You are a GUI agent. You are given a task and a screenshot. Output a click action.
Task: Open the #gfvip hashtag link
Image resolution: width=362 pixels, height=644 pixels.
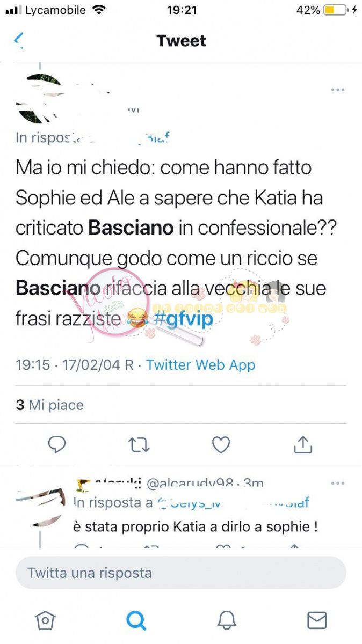[x=183, y=319]
